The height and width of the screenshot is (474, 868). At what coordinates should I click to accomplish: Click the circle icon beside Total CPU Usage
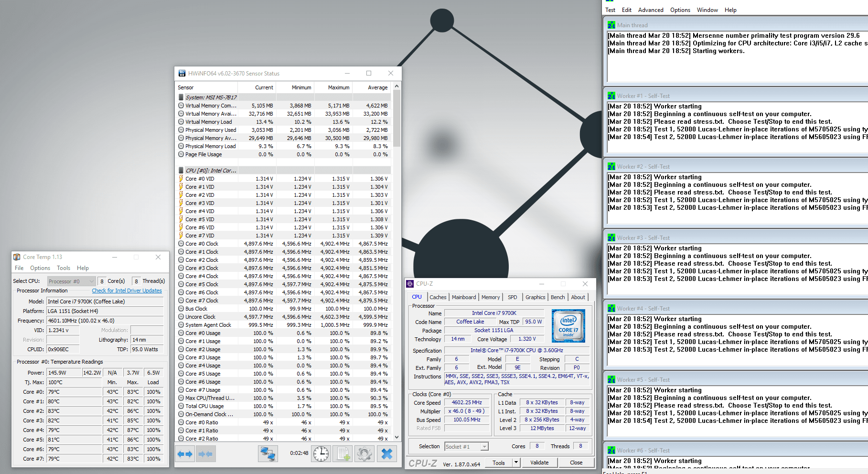tap(181, 406)
